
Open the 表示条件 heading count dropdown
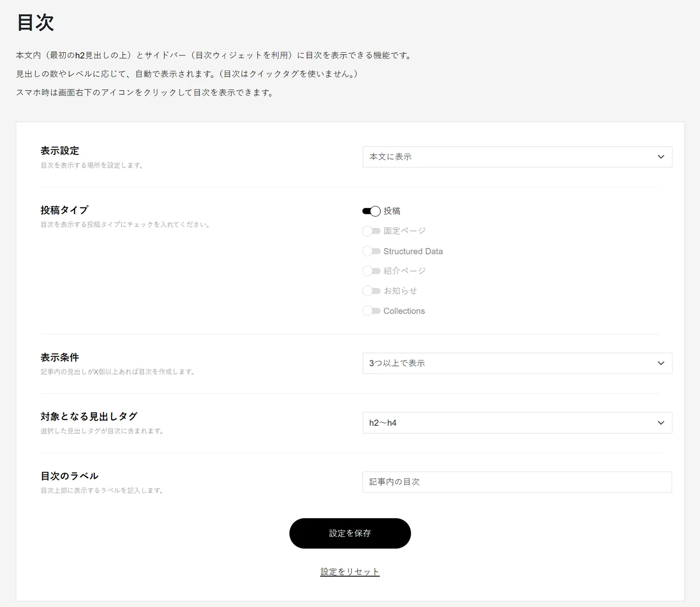(x=517, y=363)
